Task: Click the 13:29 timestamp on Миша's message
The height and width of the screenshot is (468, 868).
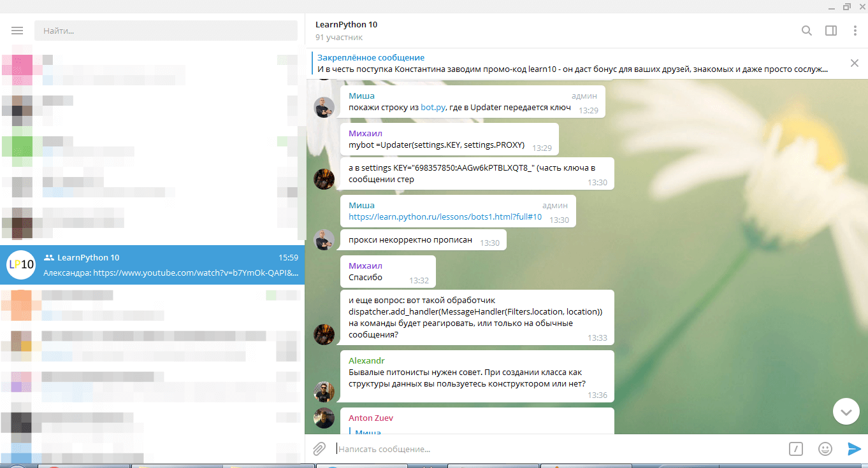Action: coord(588,110)
